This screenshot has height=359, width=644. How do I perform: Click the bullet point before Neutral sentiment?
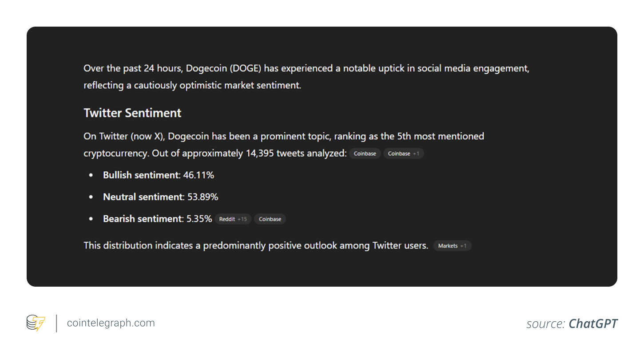tap(91, 197)
